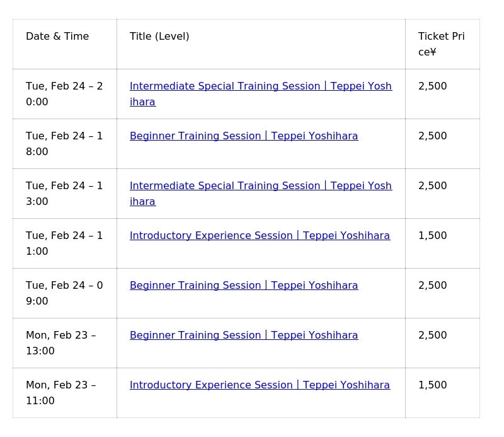Select the Tue, Feb 24 – 18:00 date cell
504x437 pixels.
64,144
